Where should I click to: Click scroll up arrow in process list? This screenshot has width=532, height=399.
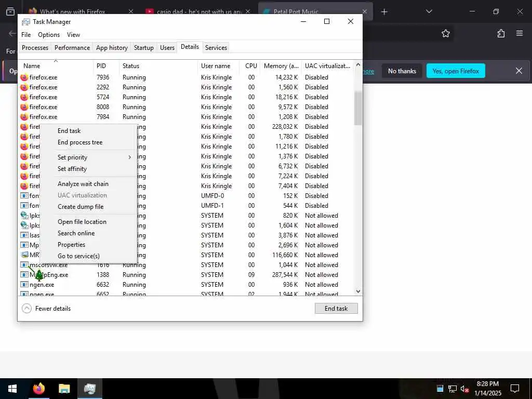(358, 65)
